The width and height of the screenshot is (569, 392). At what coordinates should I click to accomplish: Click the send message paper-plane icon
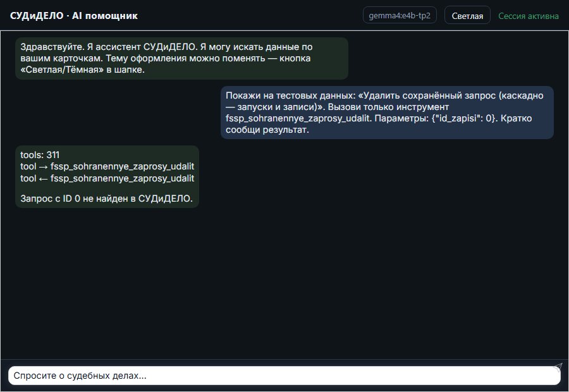point(558,367)
